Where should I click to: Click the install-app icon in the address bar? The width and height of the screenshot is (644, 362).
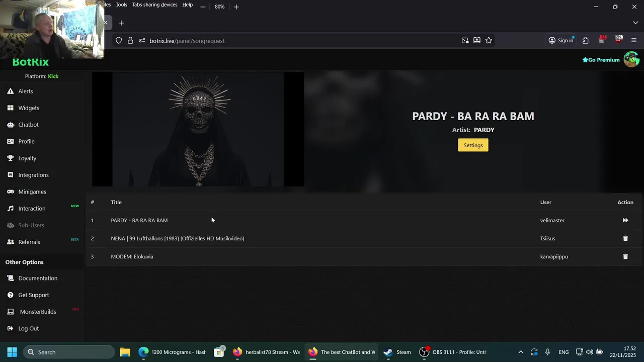[476, 40]
